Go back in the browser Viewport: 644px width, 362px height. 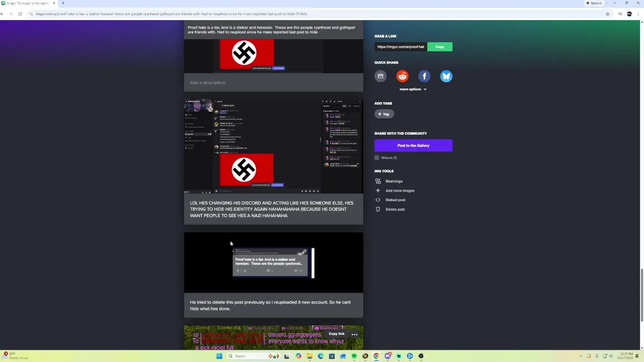[x=3, y=14]
